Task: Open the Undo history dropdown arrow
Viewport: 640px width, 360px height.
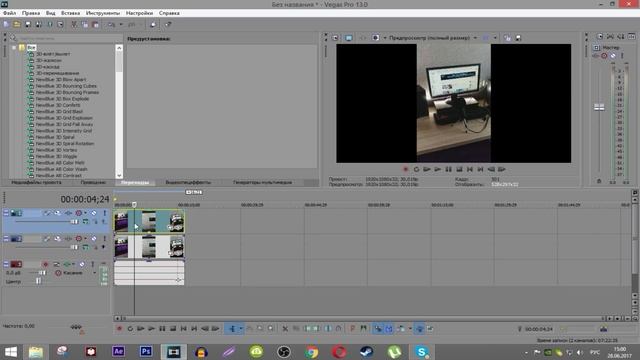Action: [121, 24]
